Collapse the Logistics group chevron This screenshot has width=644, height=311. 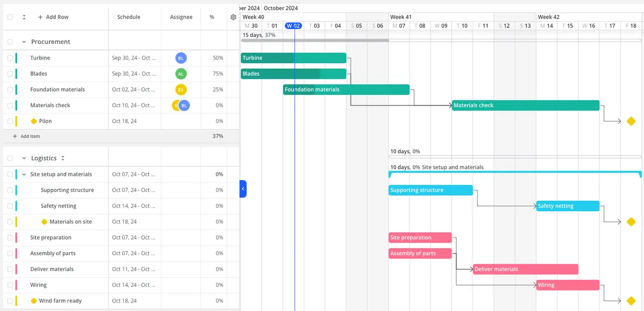(24, 158)
